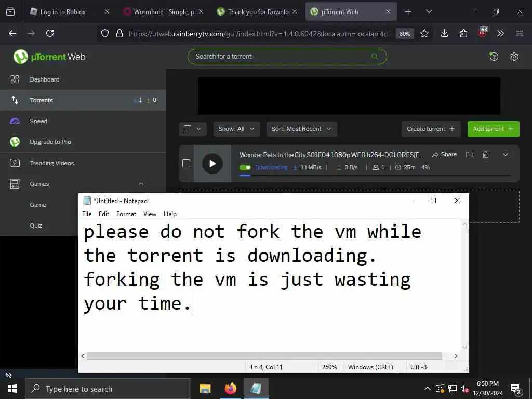This screenshot has height=399, width=532.
Task: Click Create torrent button
Action: click(x=431, y=129)
